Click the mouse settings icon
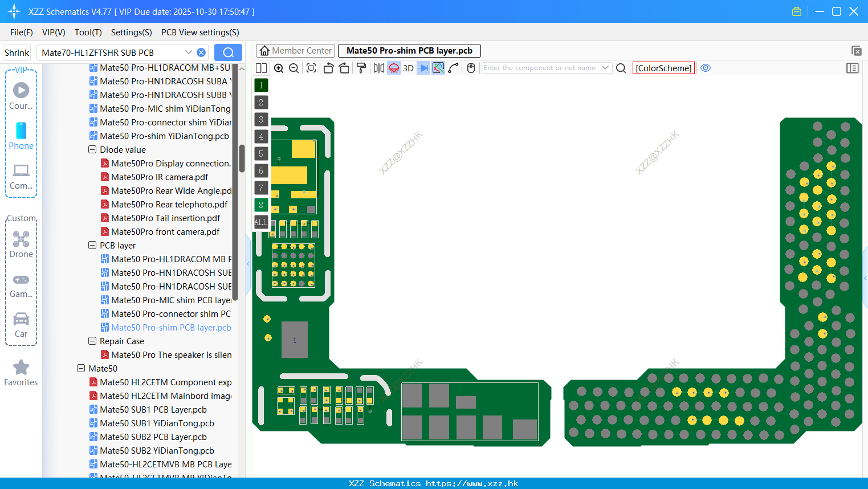 click(x=471, y=68)
